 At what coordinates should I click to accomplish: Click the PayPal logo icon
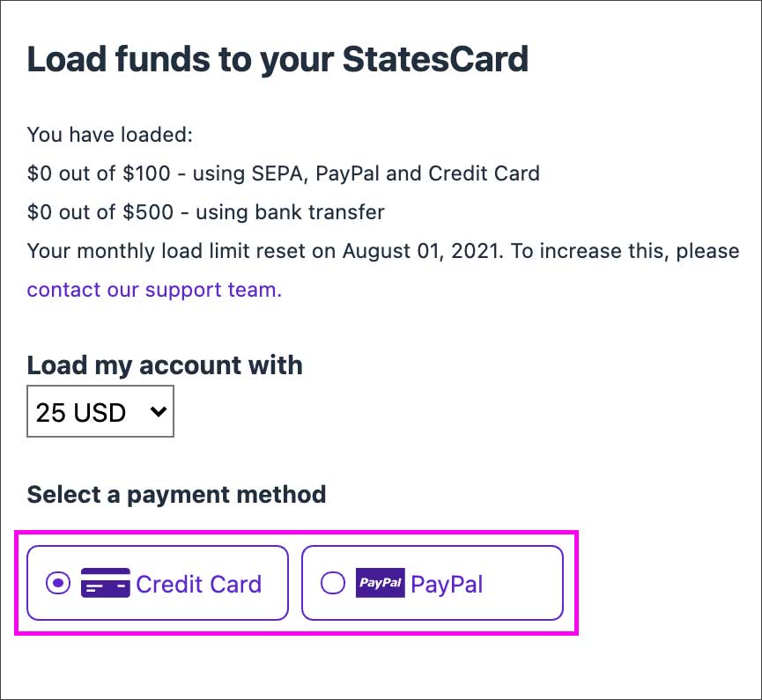coord(380,583)
